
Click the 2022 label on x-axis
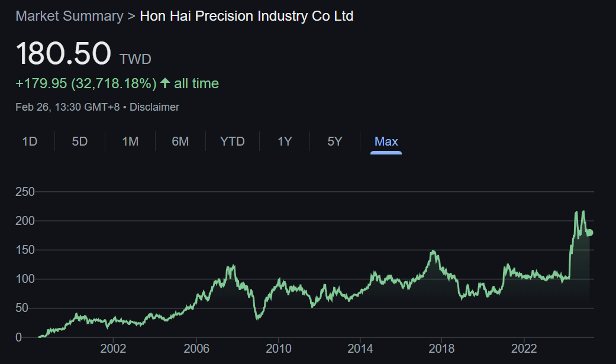point(524,347)
